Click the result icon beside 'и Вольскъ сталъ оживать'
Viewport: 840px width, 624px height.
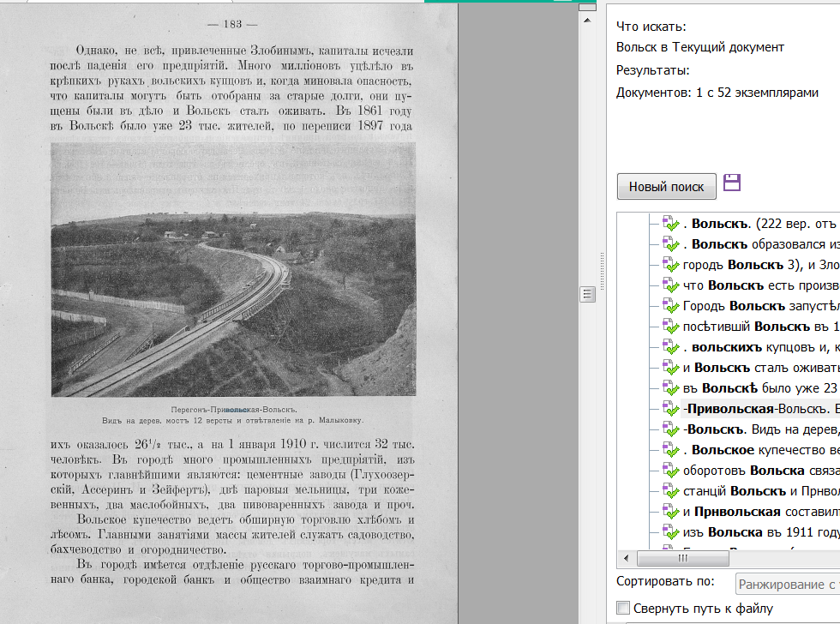pos(670,368)
